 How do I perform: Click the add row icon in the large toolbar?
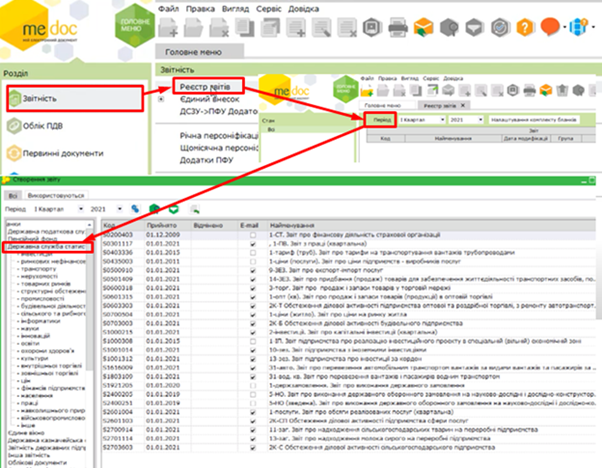(296, 28)
